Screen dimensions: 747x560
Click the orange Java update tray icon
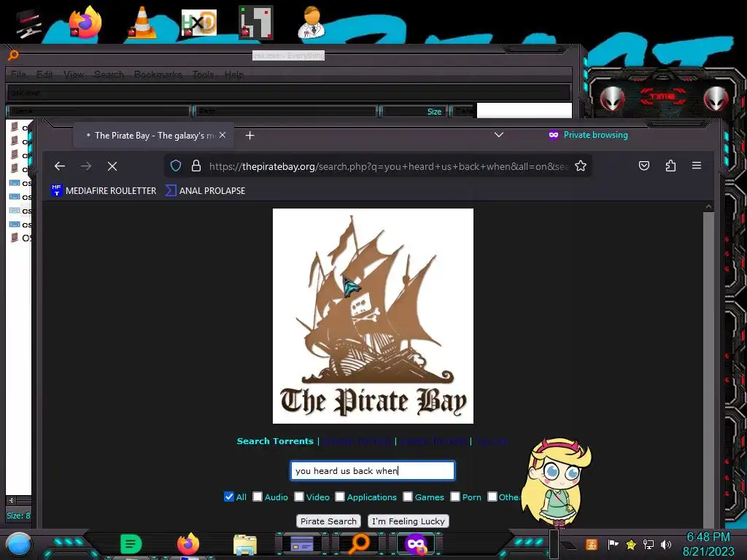(592, 544)
